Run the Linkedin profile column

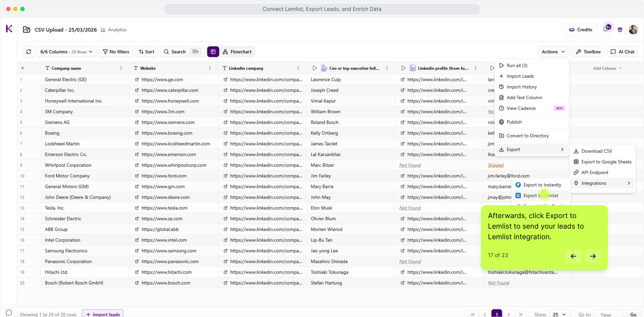click(403, 68)
